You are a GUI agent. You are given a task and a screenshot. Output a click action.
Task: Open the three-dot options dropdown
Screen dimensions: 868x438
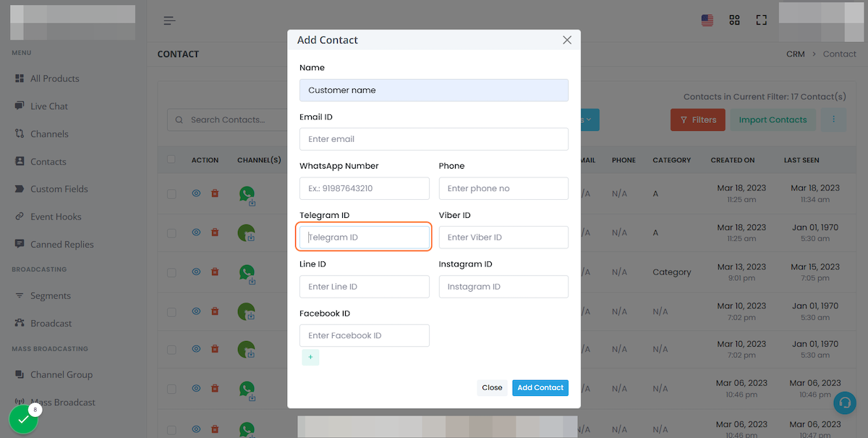pos(833,119)
